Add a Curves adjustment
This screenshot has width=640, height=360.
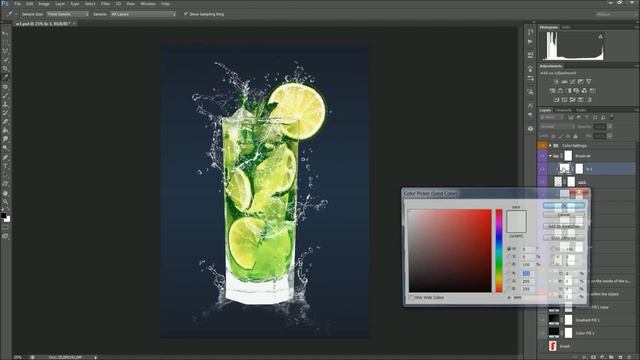(572, 82)
